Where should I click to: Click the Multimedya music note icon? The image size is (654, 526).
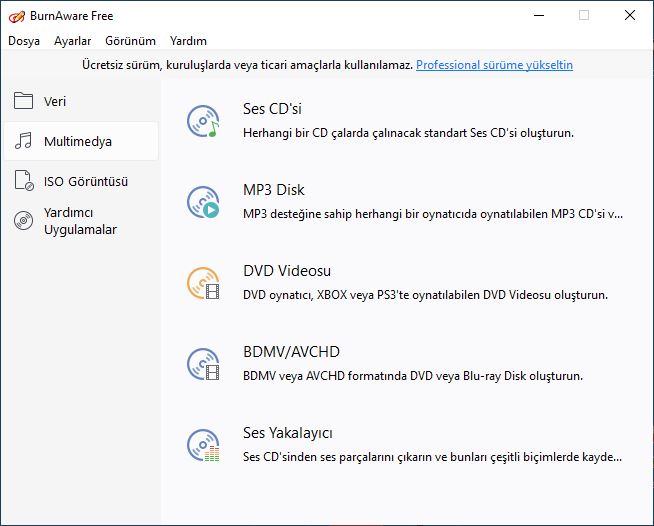click(23, 141)
